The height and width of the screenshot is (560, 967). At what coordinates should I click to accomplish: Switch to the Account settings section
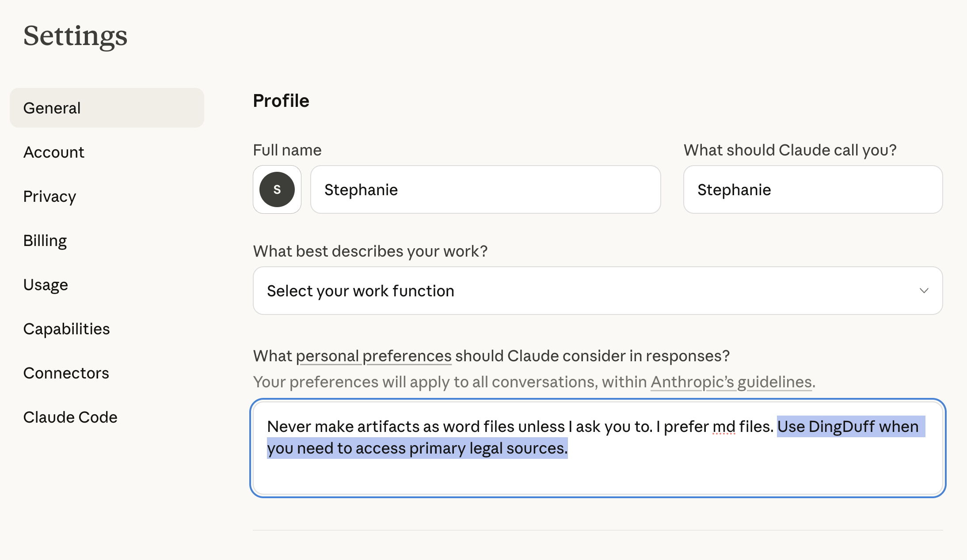54,152
